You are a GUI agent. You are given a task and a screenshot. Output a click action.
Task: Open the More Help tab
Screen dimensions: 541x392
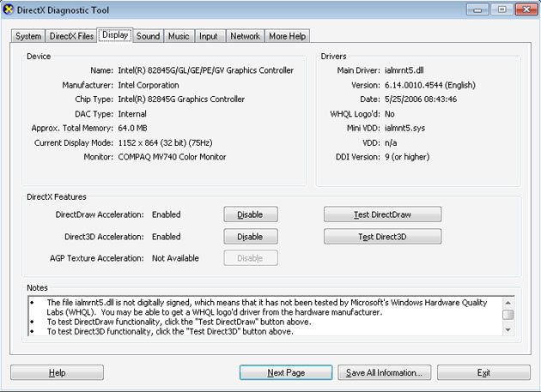(288, 36)
